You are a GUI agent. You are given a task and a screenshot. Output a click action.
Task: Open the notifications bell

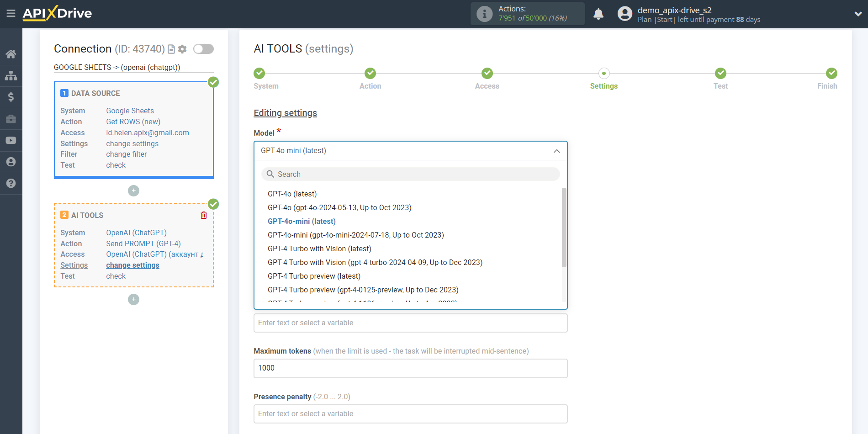point(598,14)
